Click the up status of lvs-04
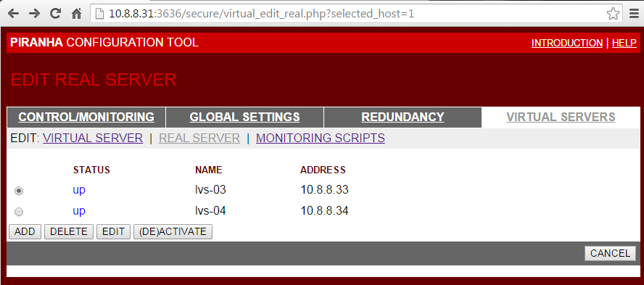644x285 pixels. [79, 211]
